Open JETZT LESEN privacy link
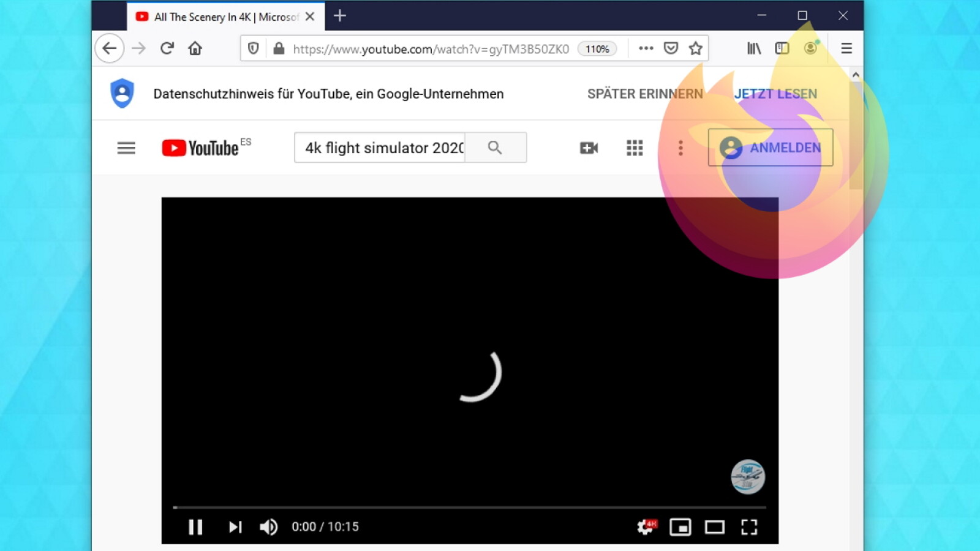The image size is (980, 551). coord(775,94)
